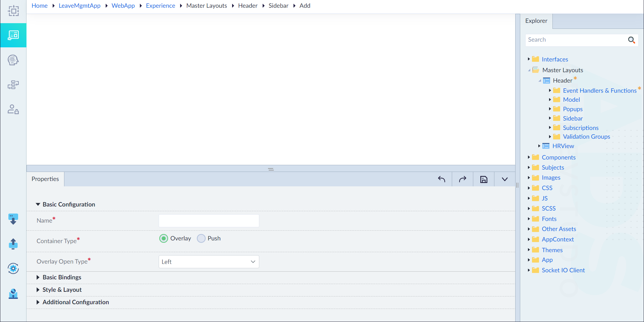Open the AI head icon in left rail
Viewport: 644px width, 322px height.
[x=13, y=60]
